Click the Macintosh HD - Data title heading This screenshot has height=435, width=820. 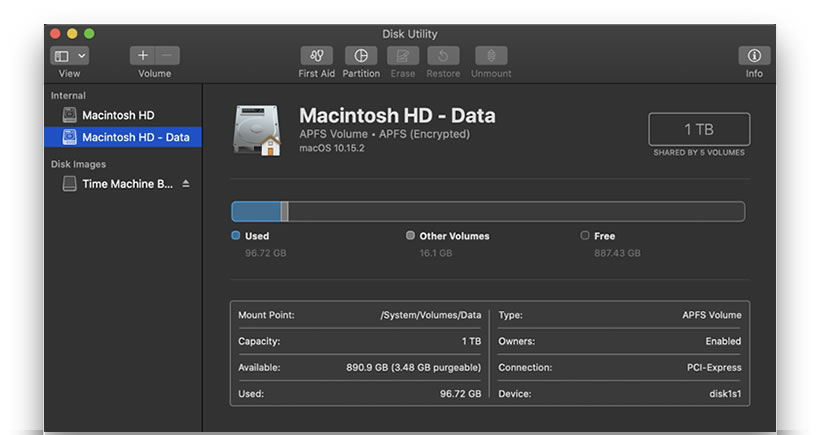point(397,116)
